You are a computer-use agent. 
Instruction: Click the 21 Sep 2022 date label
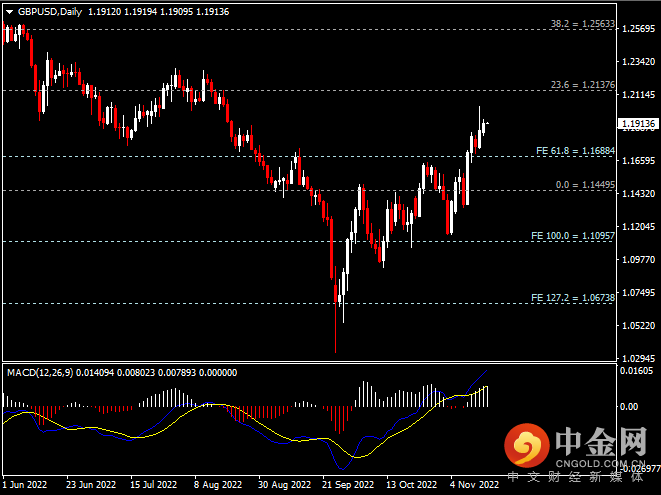(x=348, y=484)
